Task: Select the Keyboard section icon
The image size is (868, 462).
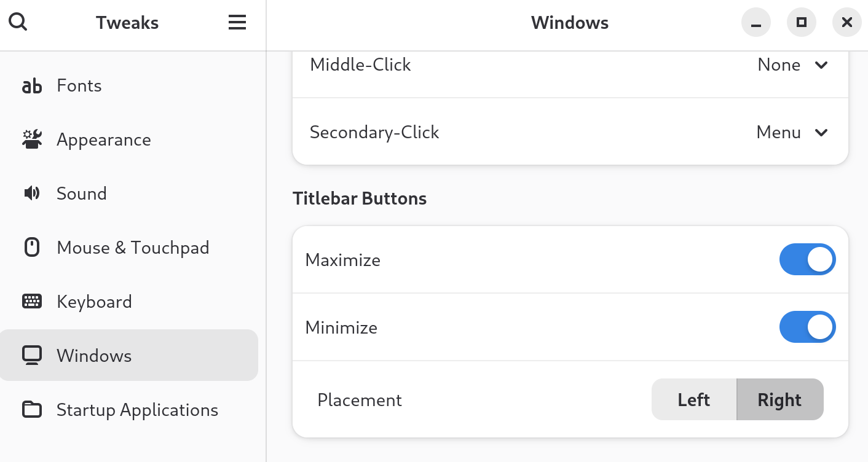Action: coord(31,301)
